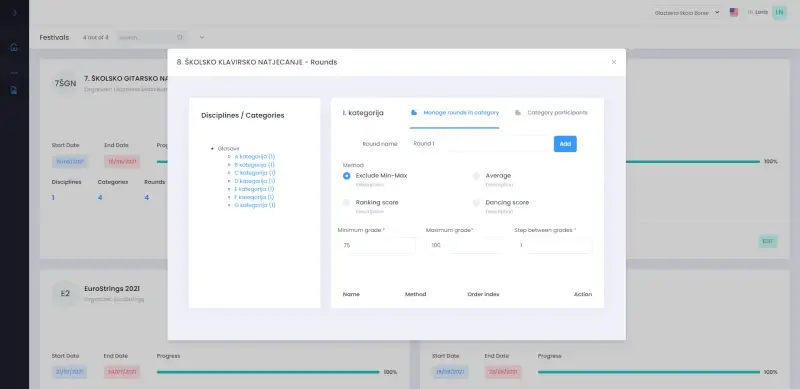Open the LN user avatar menu
The image size is (800, 389).
[779, 12]
